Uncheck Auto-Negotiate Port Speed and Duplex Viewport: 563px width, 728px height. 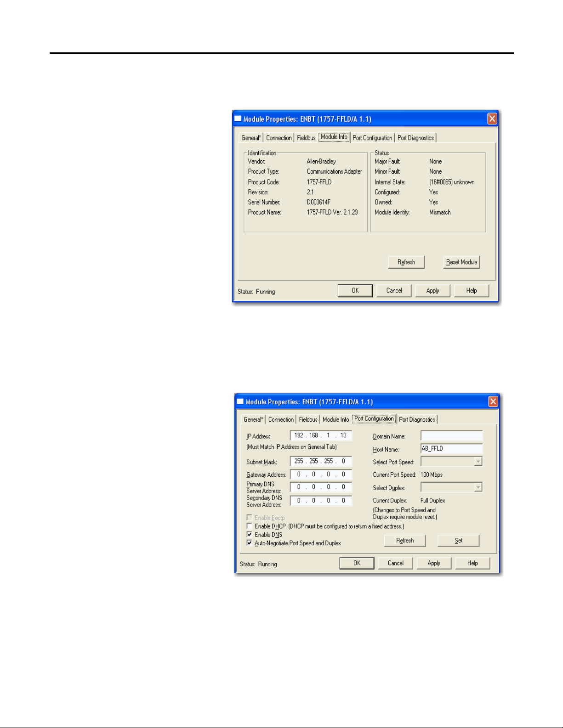250,543
